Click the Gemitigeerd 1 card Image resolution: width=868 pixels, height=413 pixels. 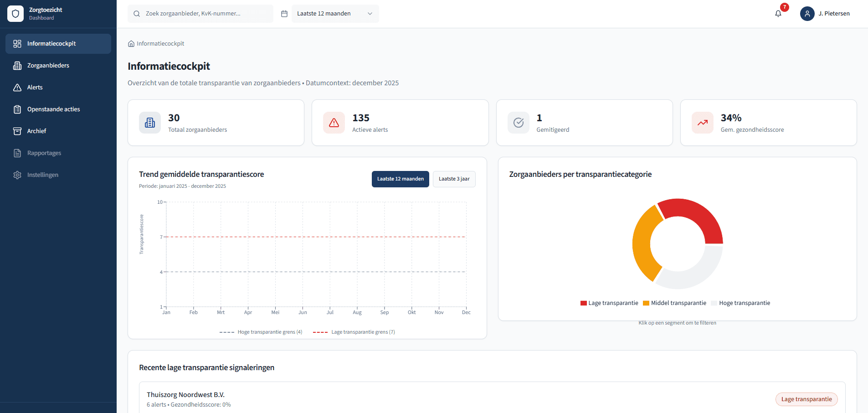585,123
